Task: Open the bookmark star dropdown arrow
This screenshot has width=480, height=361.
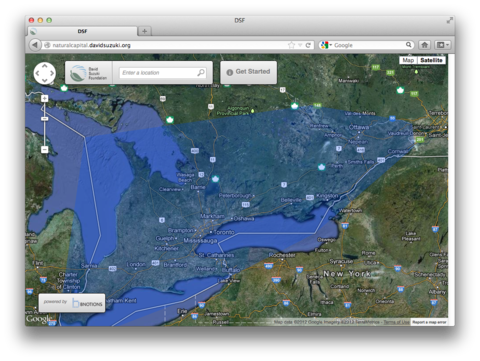Action: click(300, 45)
